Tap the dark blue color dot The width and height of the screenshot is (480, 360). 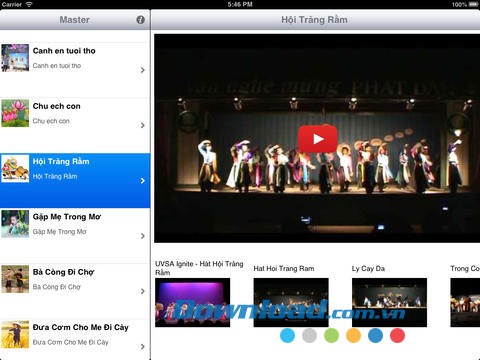pyautogui.click(x=375, y=335)
